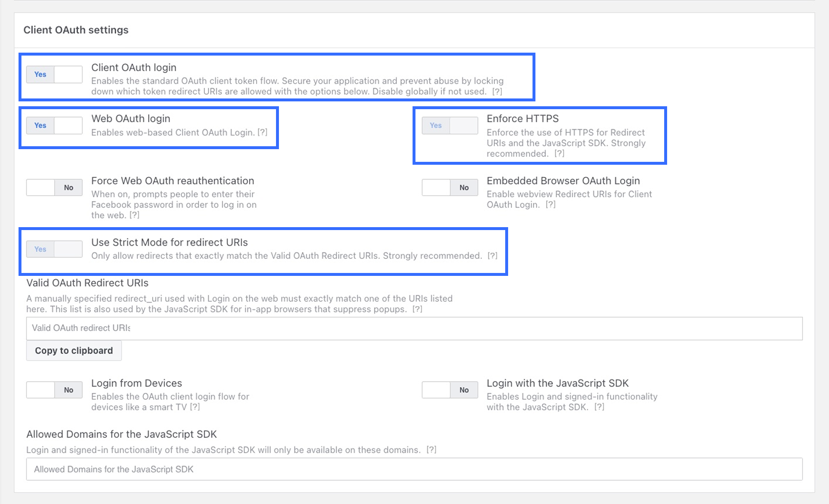Toggle the Web OAuth login switch
Viewport: 829px width, 504px height.
54,126
